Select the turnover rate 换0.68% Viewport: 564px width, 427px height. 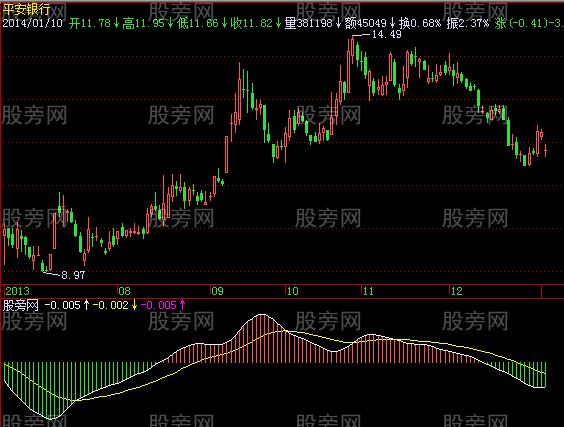420,23
